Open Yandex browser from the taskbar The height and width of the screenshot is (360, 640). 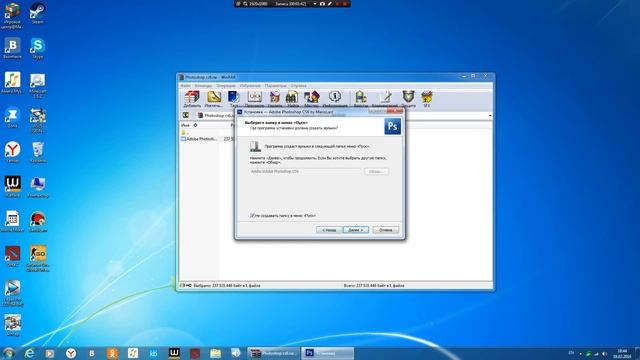point(71,353)
